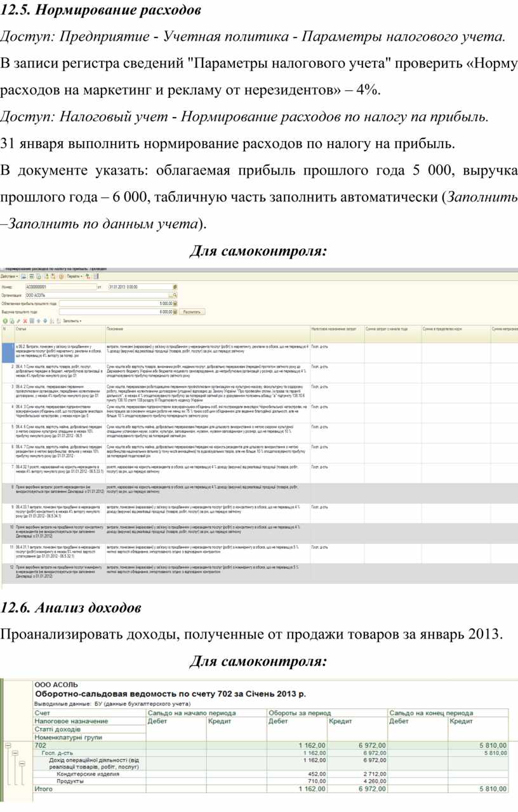
Task: Click the date field showing 31.01.2013
Action: [140, 287]
